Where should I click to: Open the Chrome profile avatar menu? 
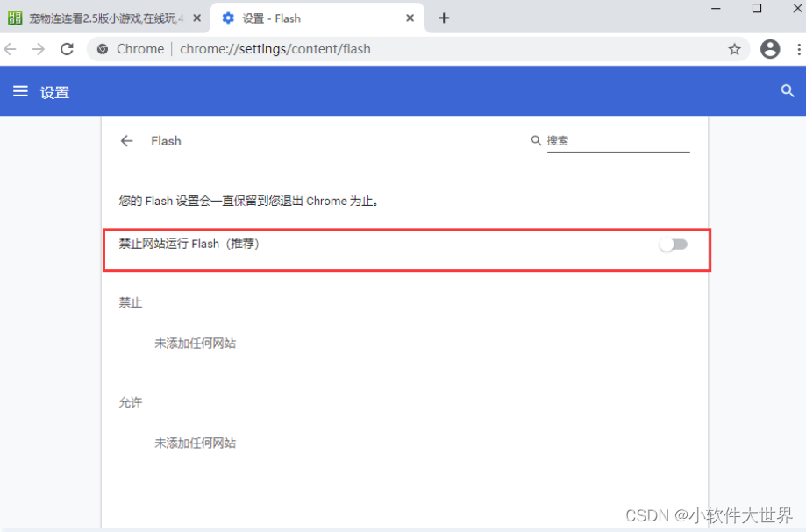(x=769, y=49)
